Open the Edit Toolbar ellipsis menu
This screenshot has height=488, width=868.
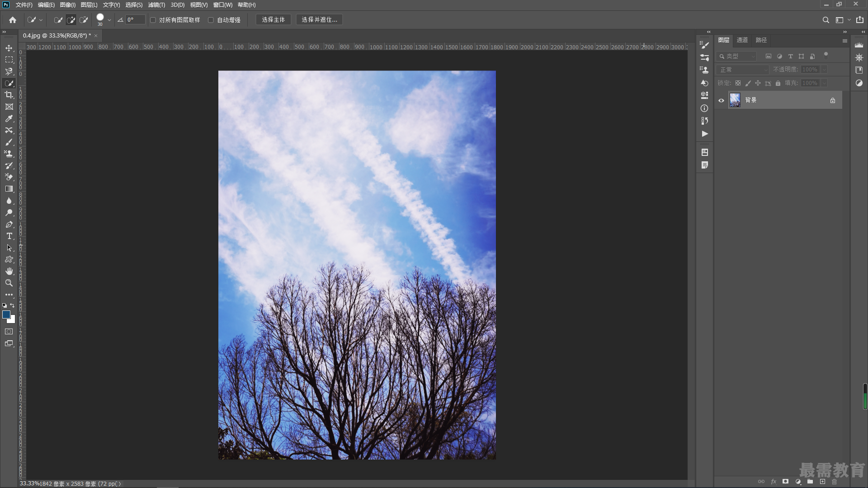click(9, 295)
